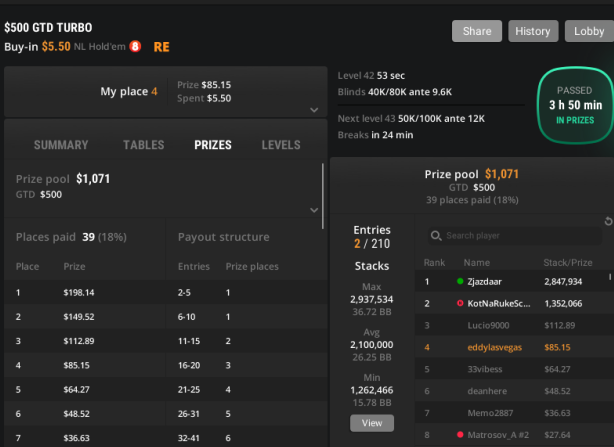The image size is (614, 447).
Task: Select the PRIZES tab
Action: click(213, 145)
